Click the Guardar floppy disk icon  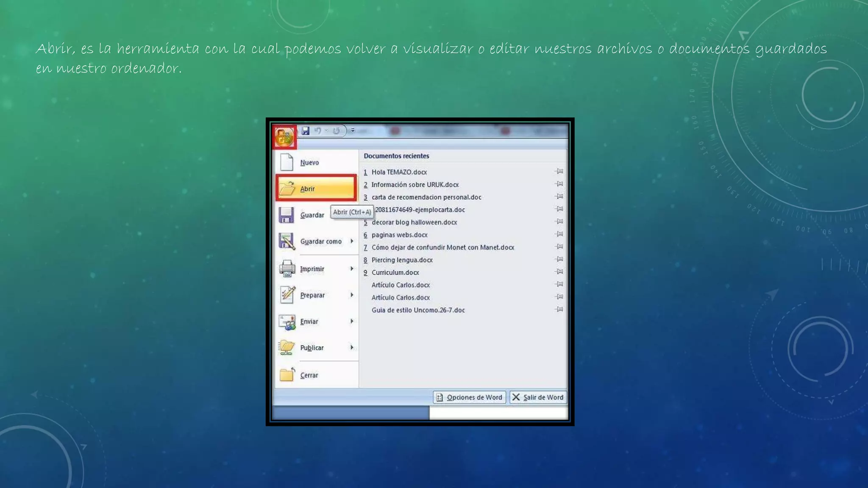[x=287, y=215]
